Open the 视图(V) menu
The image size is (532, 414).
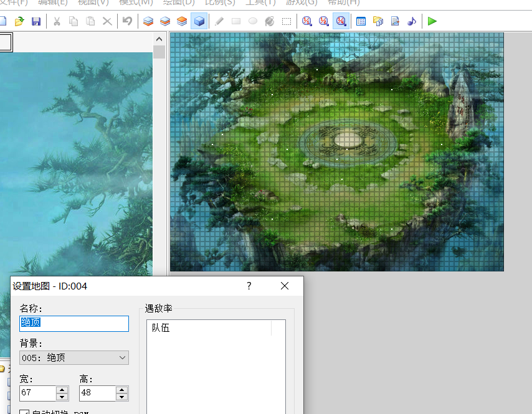tap(93, 2)
